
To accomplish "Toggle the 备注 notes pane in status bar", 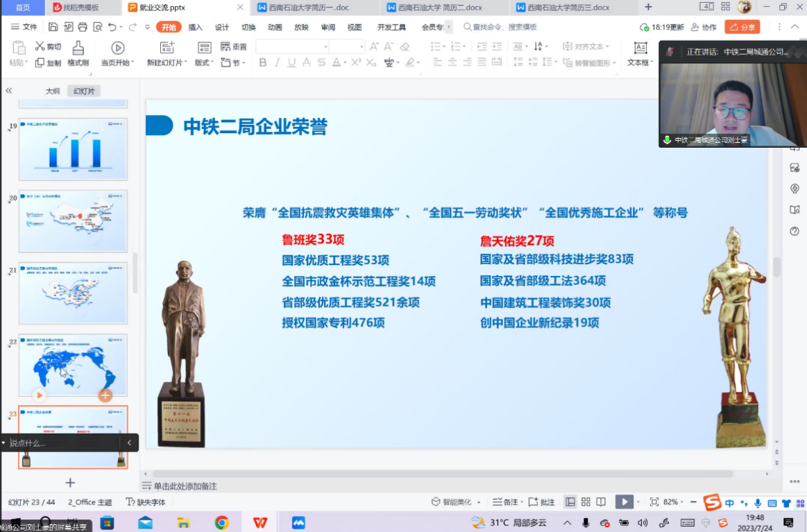I will tap(507, 501).
